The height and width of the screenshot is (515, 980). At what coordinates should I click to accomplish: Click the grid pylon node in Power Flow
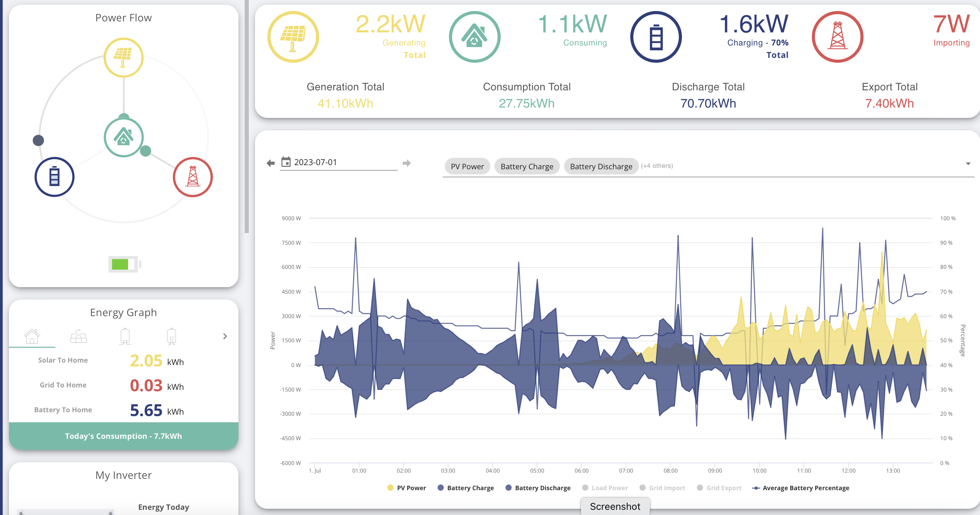(x=193, y=177)
